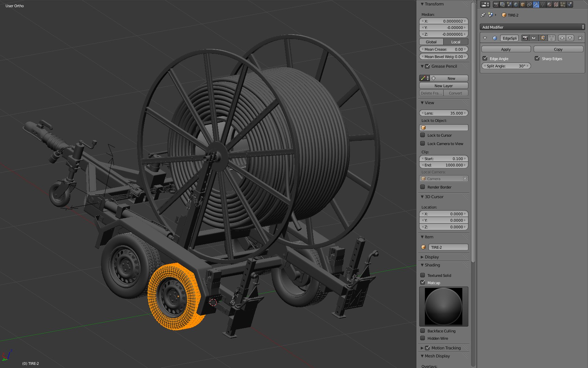The height and width of the screenshot is (368, 588).
Task: Collapse the Shading panel
Action: (422, 265)
